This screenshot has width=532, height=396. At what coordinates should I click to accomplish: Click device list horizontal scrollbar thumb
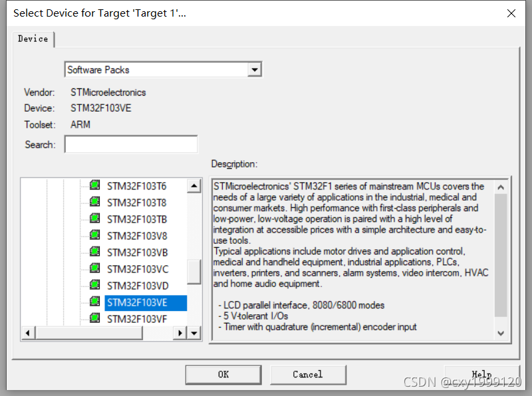[x=89, y=334]
